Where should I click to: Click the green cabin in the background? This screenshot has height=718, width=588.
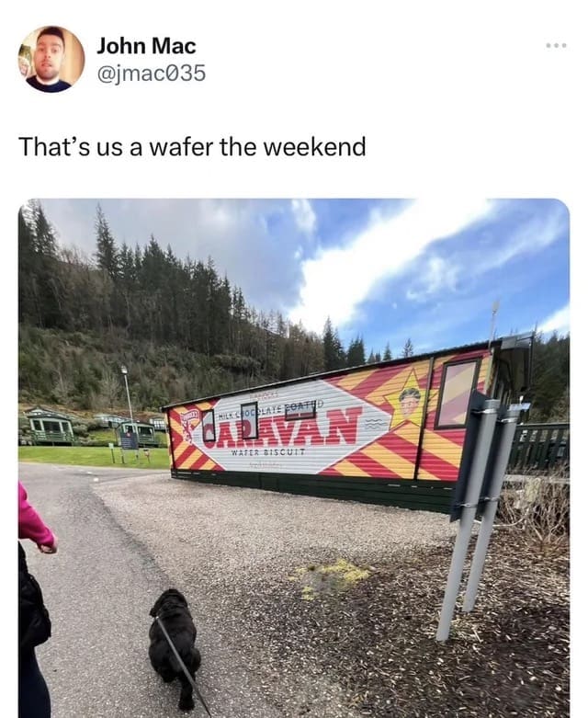point(51,427)
